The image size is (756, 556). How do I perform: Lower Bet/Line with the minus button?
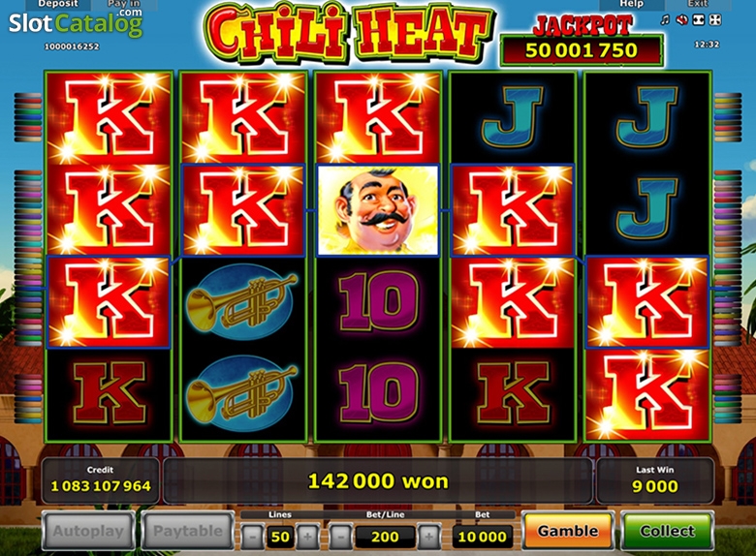(x=341, y=537)
